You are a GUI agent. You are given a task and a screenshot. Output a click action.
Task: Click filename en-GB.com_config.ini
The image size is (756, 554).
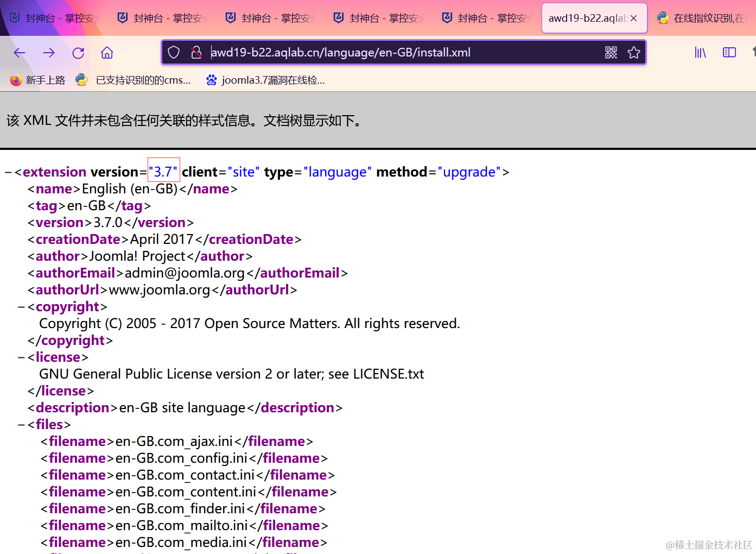coord(181,458)
